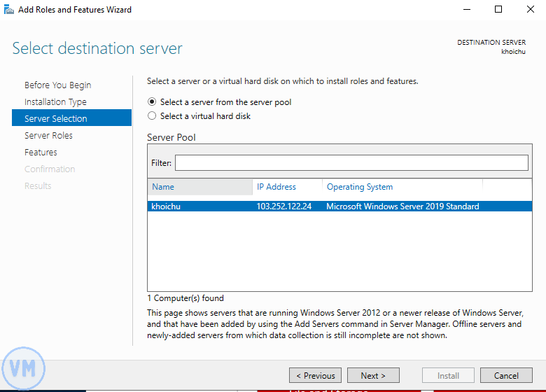Viewport: 546px width, 392px height.
Task: Open the Installation Type step
Action: coord(55,102)
